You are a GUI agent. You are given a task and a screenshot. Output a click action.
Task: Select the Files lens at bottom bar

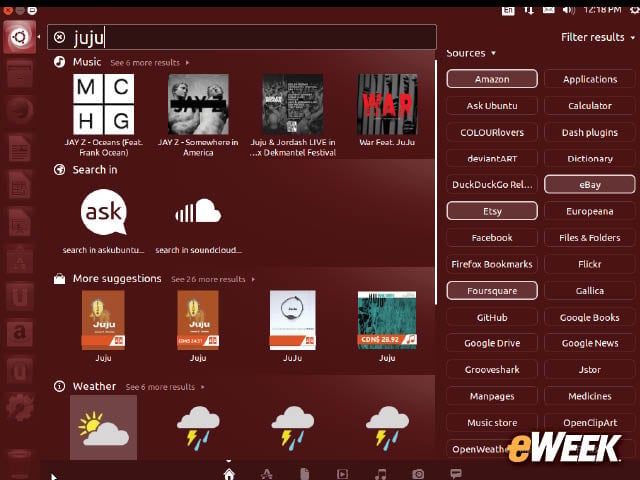[x=304, y=474]
